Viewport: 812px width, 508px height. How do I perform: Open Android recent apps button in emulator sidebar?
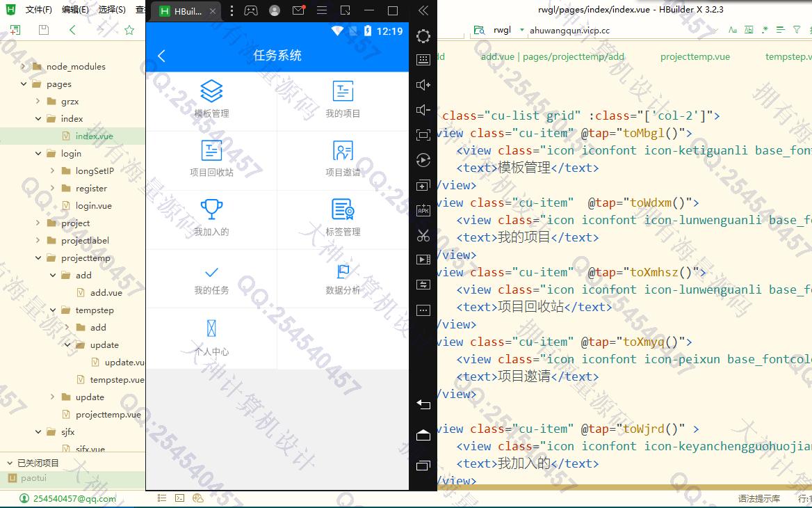pos(423,466)
